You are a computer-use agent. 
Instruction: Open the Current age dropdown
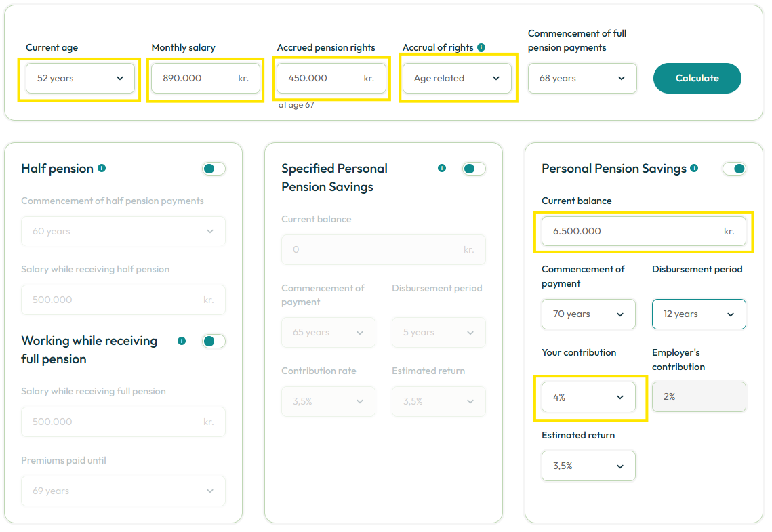(x=80, y=78)
